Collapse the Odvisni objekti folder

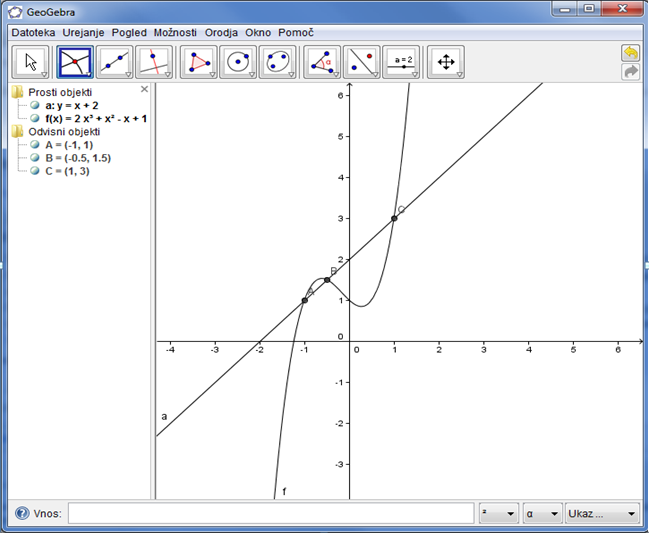click(17, 132)
